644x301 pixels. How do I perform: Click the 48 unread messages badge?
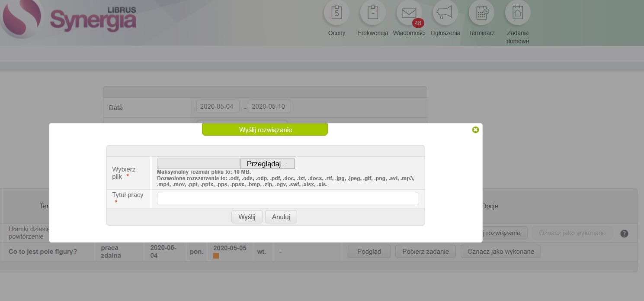click(418, 23)
